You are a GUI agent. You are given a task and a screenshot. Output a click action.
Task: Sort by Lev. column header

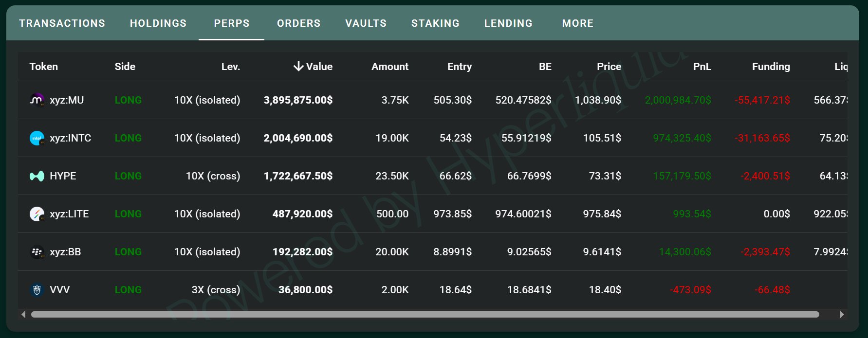pyautogui.click(x=231, y=67)
